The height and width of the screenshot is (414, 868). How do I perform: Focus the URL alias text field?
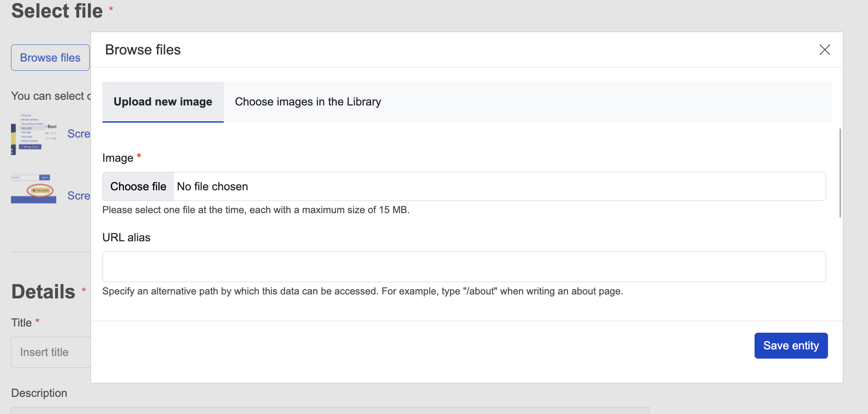(x=464, y=267)
